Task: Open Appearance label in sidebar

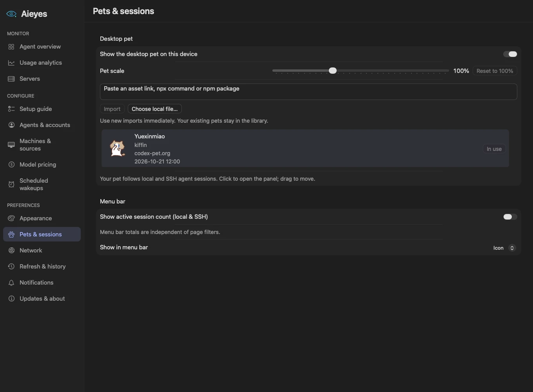Action: [36, 218]
